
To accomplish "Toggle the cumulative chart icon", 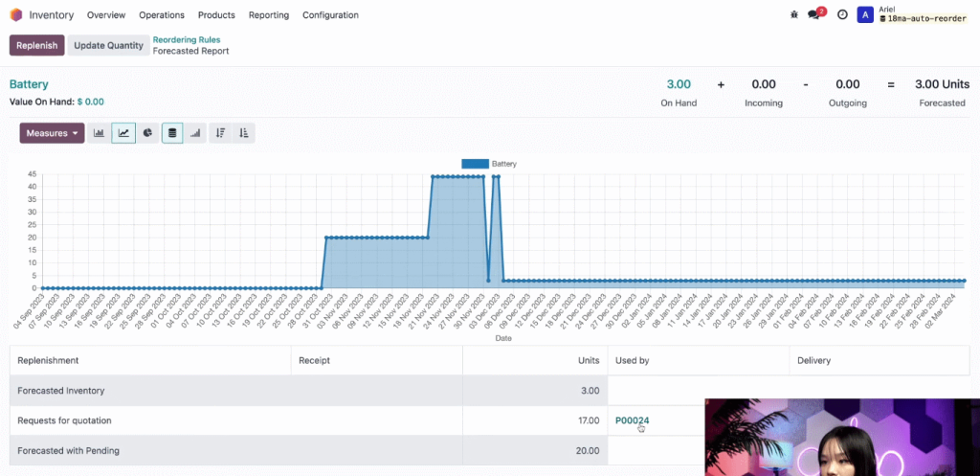I will (195, 133).
